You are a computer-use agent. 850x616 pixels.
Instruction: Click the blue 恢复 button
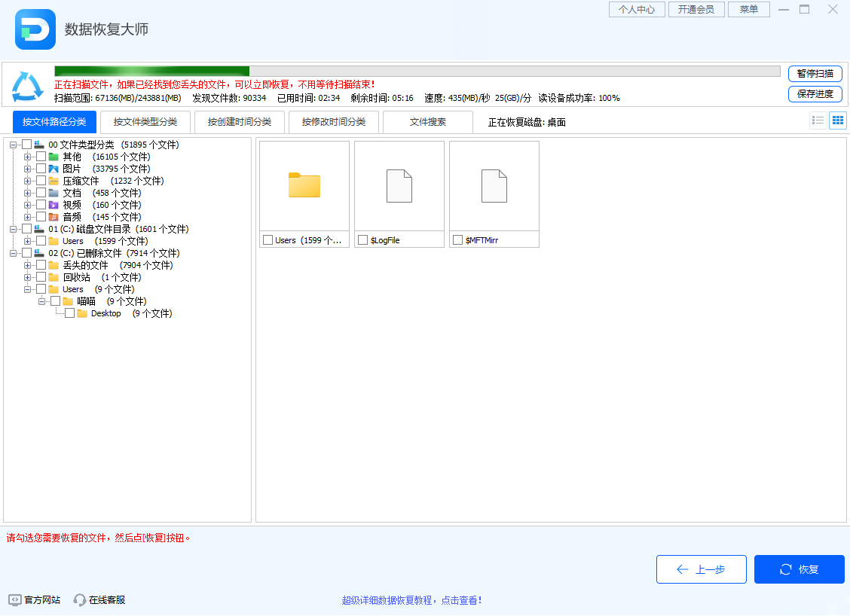coord(799,569)
